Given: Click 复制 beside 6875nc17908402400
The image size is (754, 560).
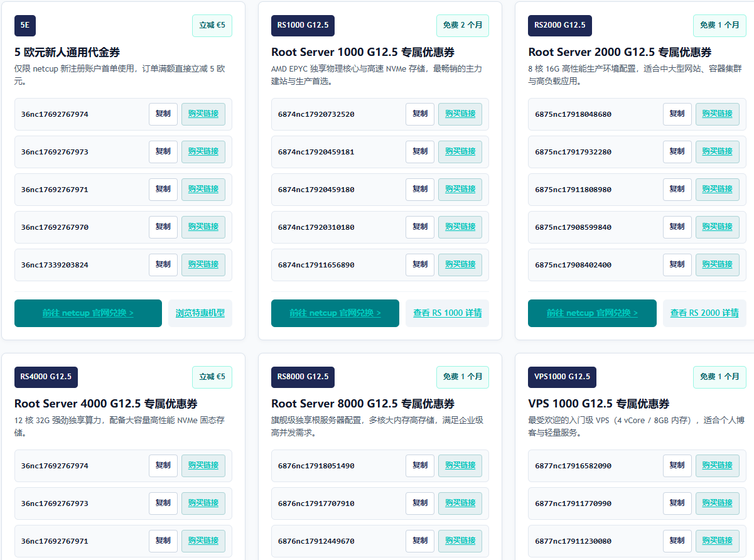Looking at the screenshot, I should tap(677, 265).
